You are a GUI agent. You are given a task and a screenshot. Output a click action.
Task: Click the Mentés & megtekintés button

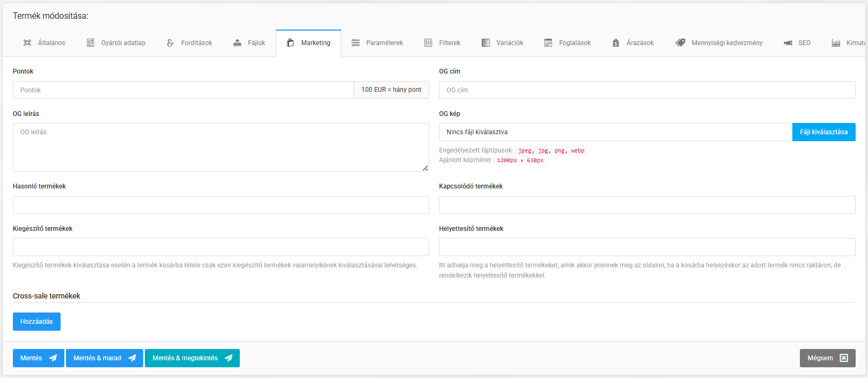coord(192,358)
